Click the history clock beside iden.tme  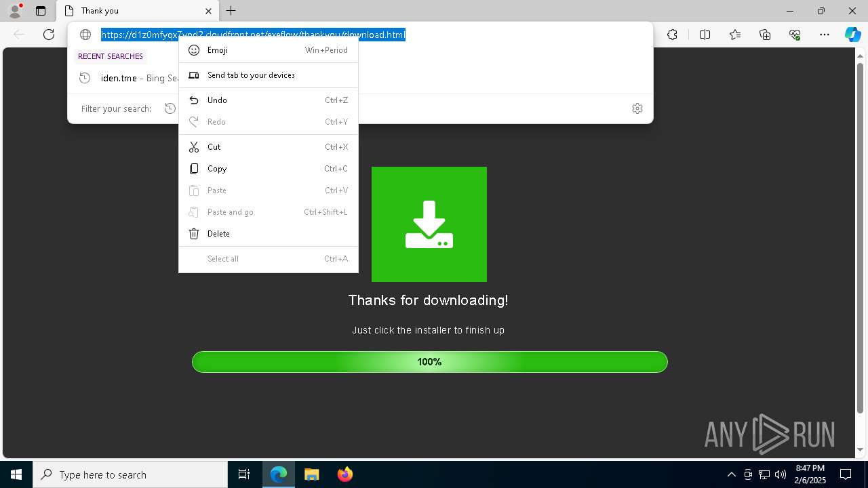pyautogui.click(x=85, y=78)
